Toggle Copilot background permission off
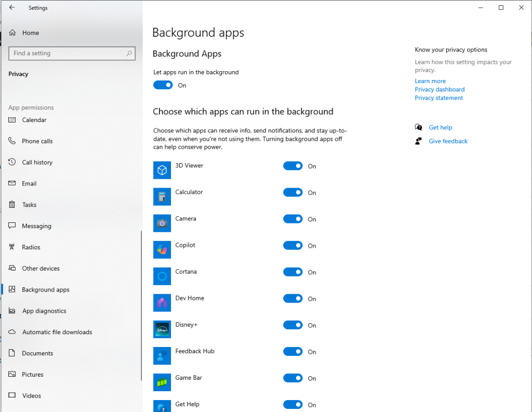This screenshot has width=532, height=412. click(293, 246)
